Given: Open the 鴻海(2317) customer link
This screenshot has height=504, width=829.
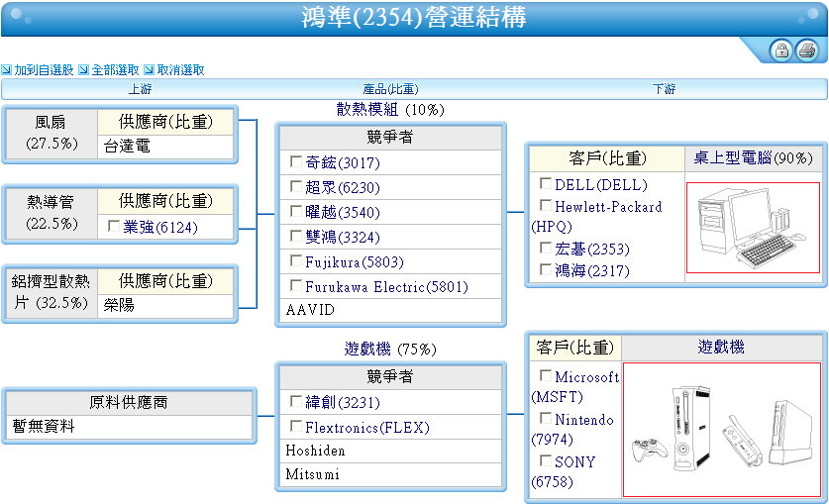Looking at the screenshot, I should (x=592, y=270).
